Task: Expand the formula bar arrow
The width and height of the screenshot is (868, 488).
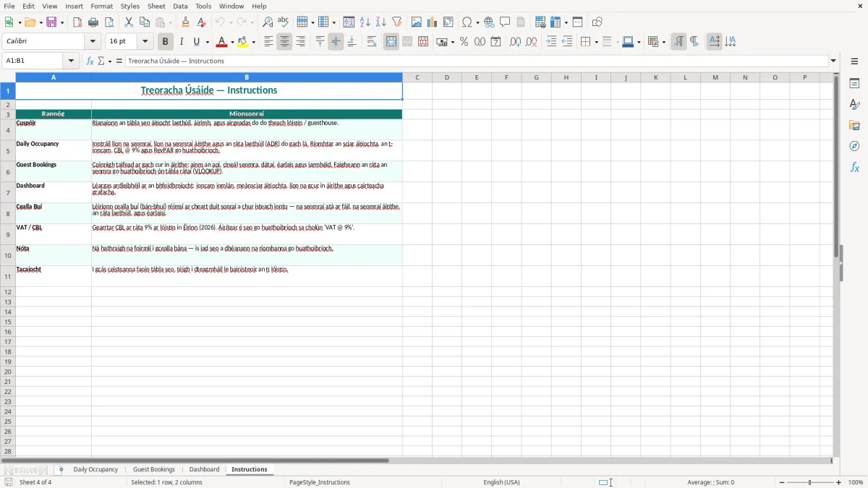Action: pyautogui.click(x=833, y=61)
